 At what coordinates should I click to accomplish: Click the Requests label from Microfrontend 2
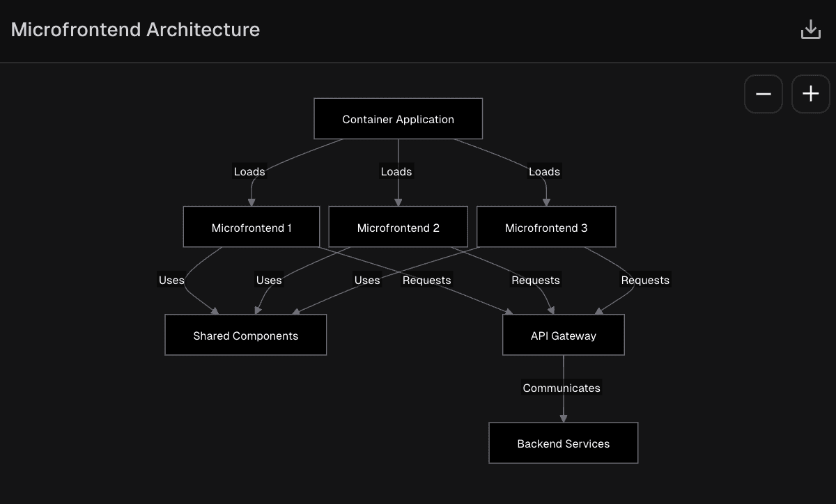click(x=536, y=280)
